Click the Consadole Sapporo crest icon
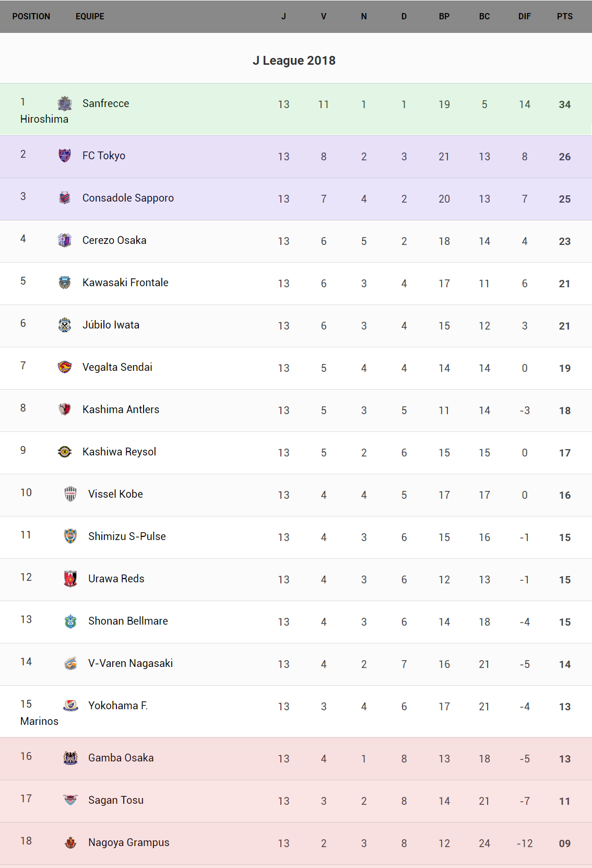The height and width of the screenshot is (868, 592). 65,198
